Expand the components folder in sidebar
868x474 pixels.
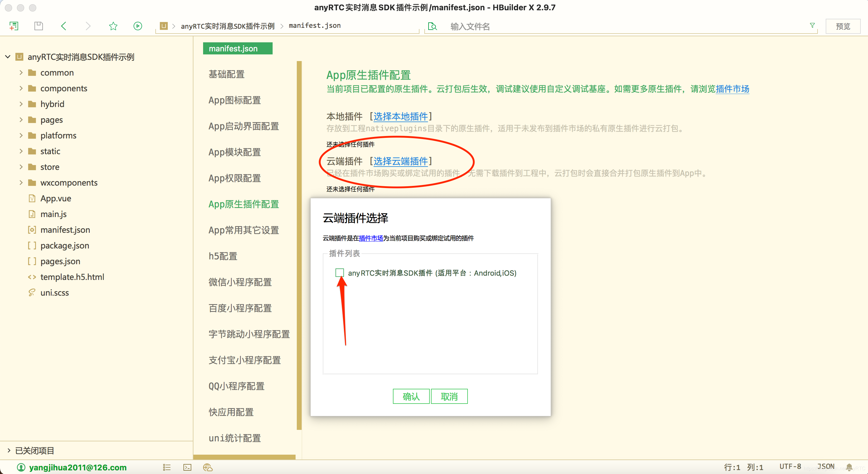click(x=21, y=88)
